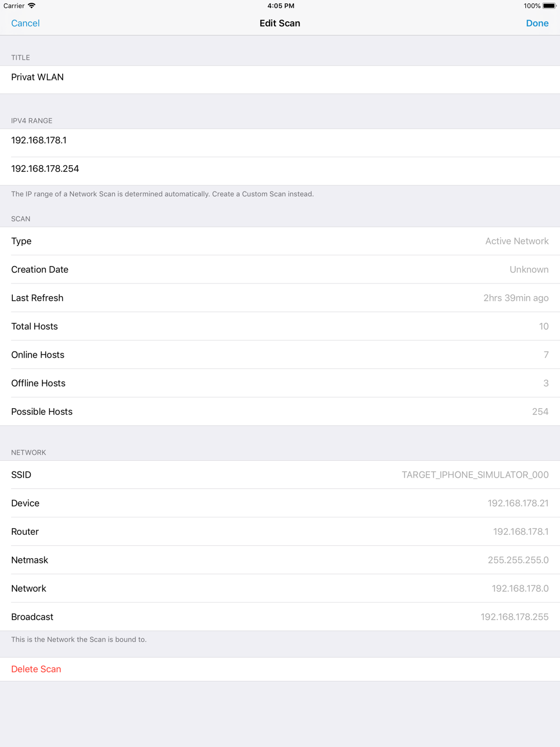This screenshot has height=747, width=560.
Task: Tap the Offline Hosts row
Action: pyautogui.click(x=280, y=384)
